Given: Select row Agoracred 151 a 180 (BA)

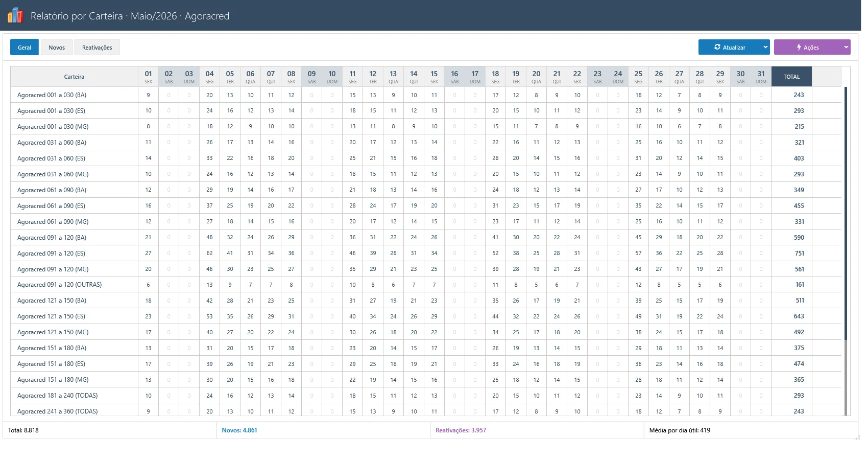Looking at the screenshot, I should 426,348.
